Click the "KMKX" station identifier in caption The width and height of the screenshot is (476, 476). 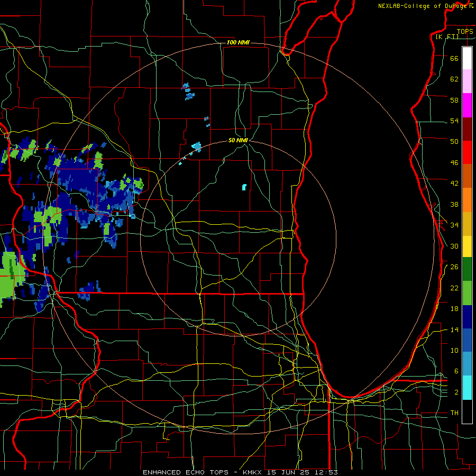(x=253, y=472)
